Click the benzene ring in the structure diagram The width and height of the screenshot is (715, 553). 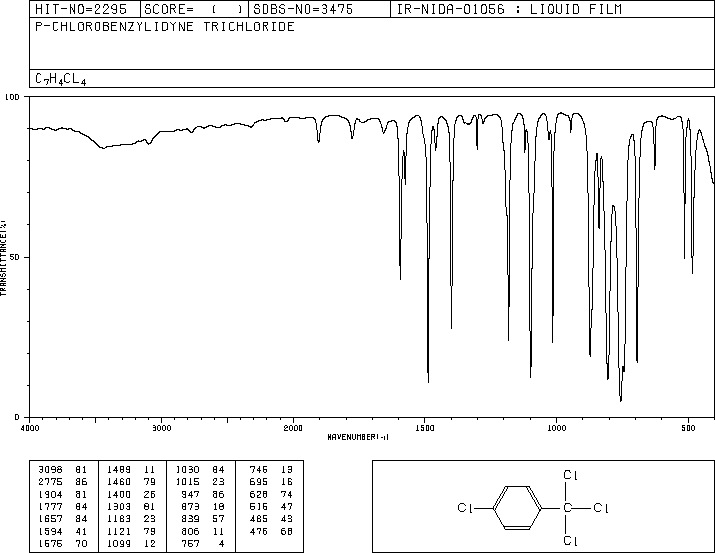(518, 508)
